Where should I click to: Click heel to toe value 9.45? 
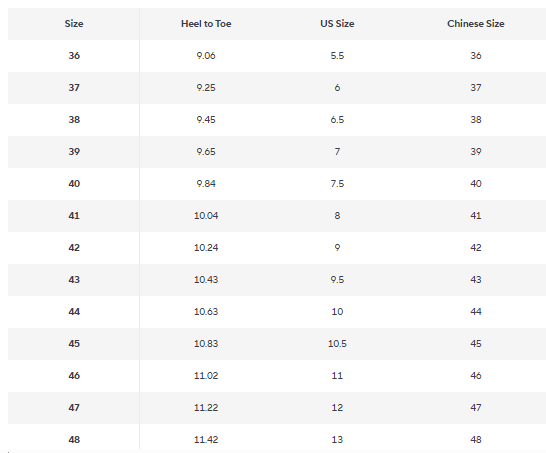(206, 120)
